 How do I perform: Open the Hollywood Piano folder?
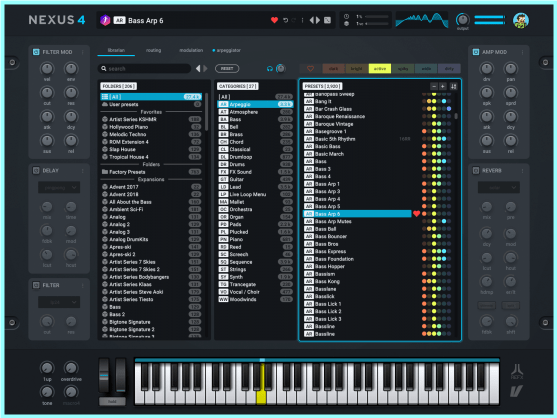[151, 127]
